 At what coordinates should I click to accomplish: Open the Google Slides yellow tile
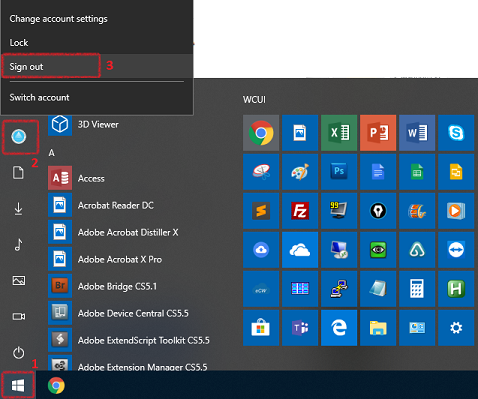tap(456, 172)
